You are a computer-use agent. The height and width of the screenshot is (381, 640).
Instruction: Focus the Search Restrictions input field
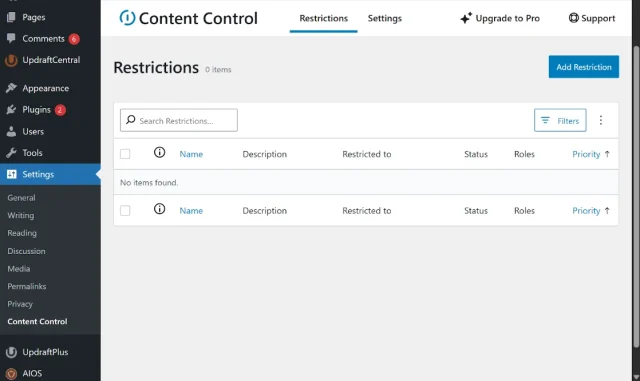point(179,120)
